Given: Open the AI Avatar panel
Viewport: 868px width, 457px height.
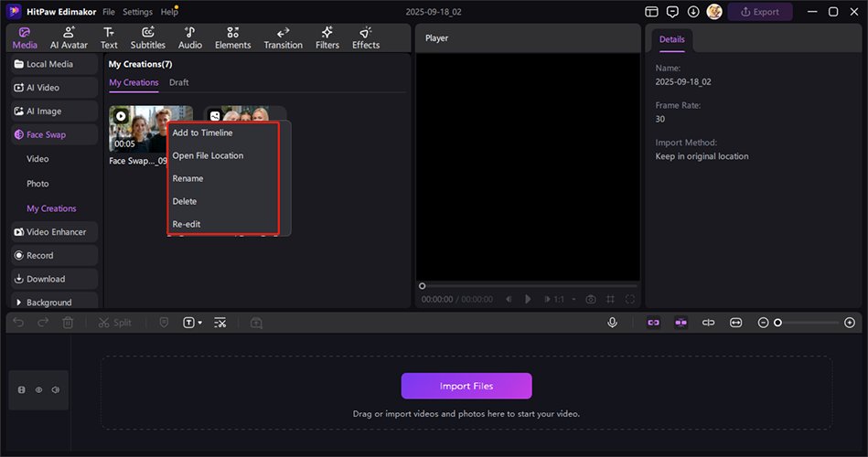Looking at the screenshot, I should [x=69, y=37].
